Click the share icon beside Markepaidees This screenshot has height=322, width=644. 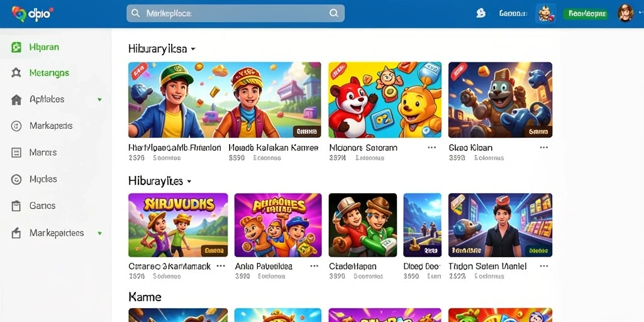pyautogui.click(x=16, y=233)
